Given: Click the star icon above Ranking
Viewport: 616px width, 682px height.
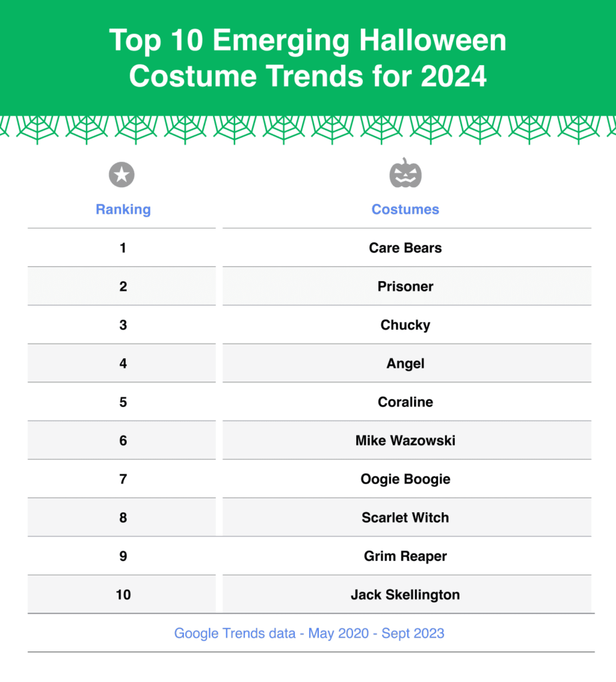Looking at the screenshot, I should tap(122, 175).
